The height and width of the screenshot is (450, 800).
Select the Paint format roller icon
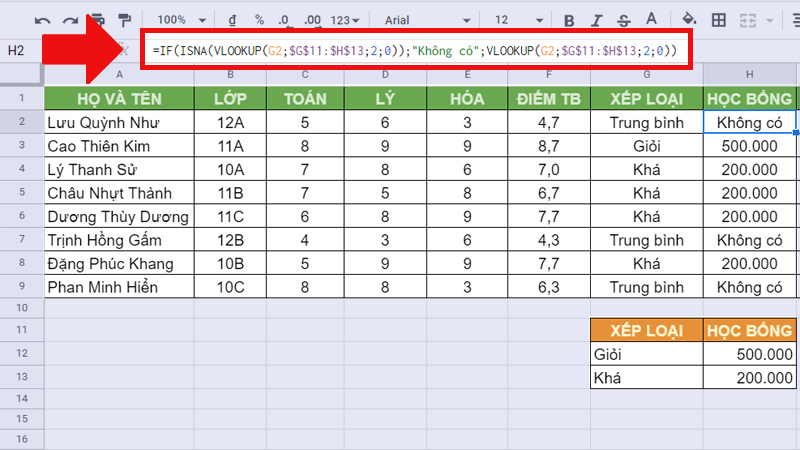125,19
